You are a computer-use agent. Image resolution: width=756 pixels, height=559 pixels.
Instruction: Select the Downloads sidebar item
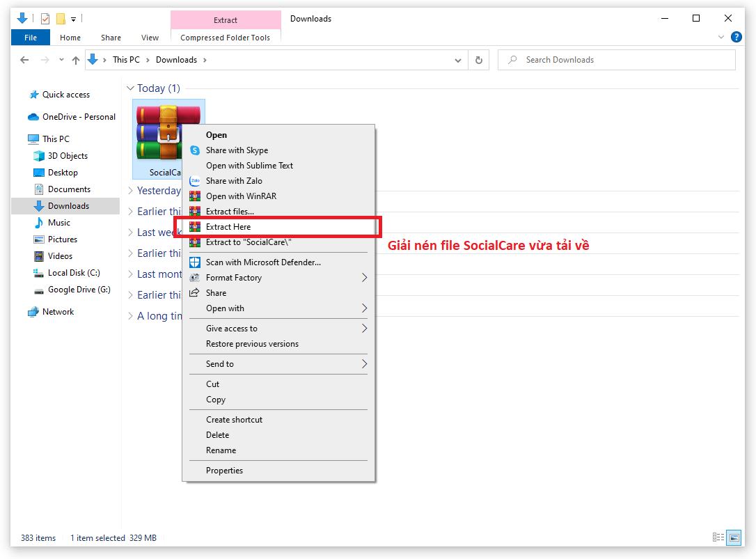[65, 206]
